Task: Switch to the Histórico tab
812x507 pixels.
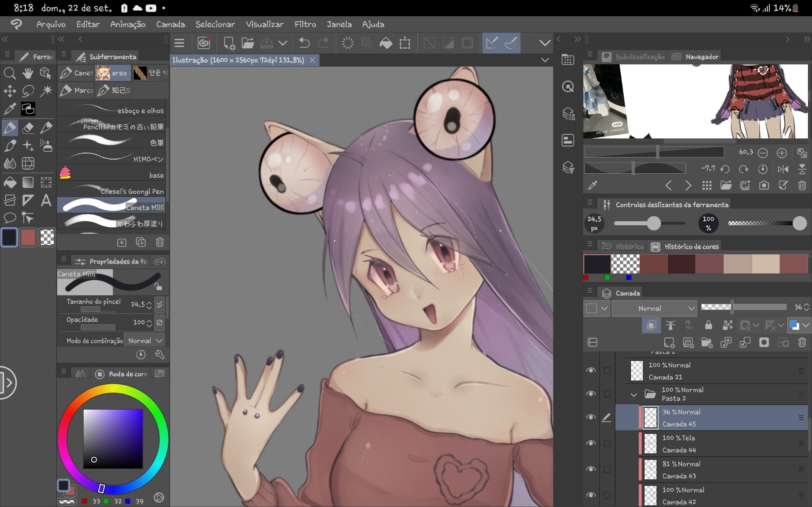Action: [x=623, y=246]
